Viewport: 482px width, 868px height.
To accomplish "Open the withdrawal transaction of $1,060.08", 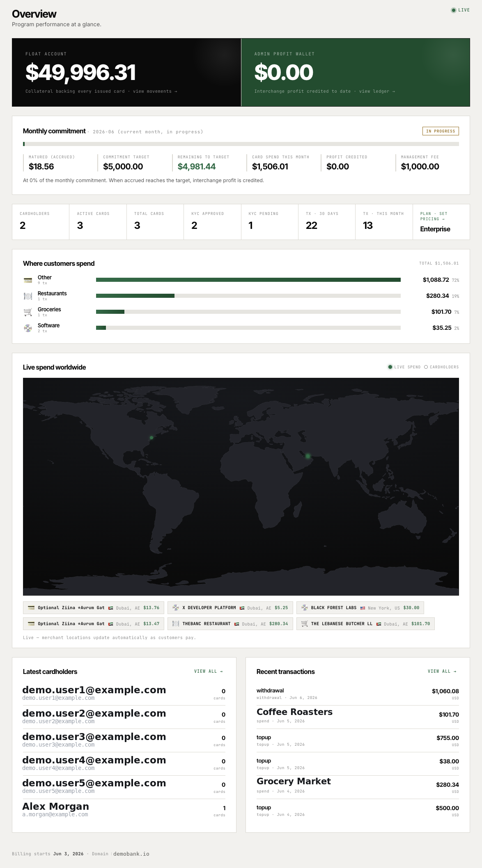I will pos(358,694).
